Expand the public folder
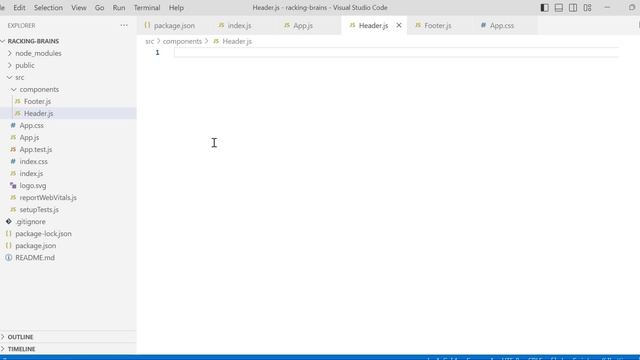640x360 pixels. 25,65
